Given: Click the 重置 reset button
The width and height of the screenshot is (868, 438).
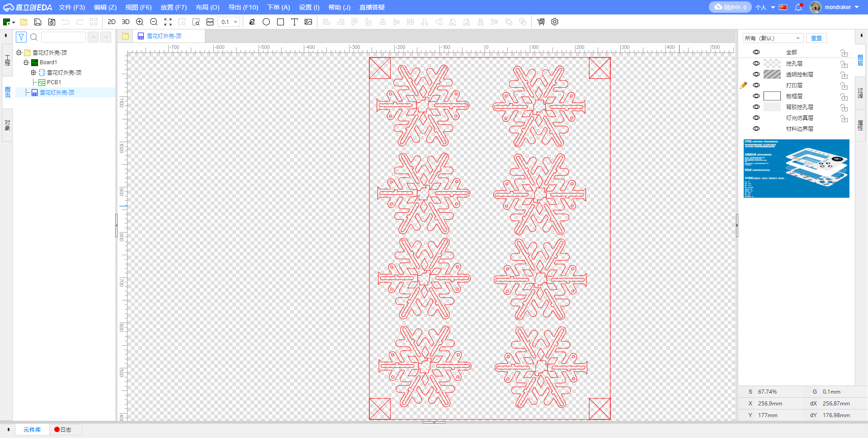Looking at the screenshot, I should point(816,38).
